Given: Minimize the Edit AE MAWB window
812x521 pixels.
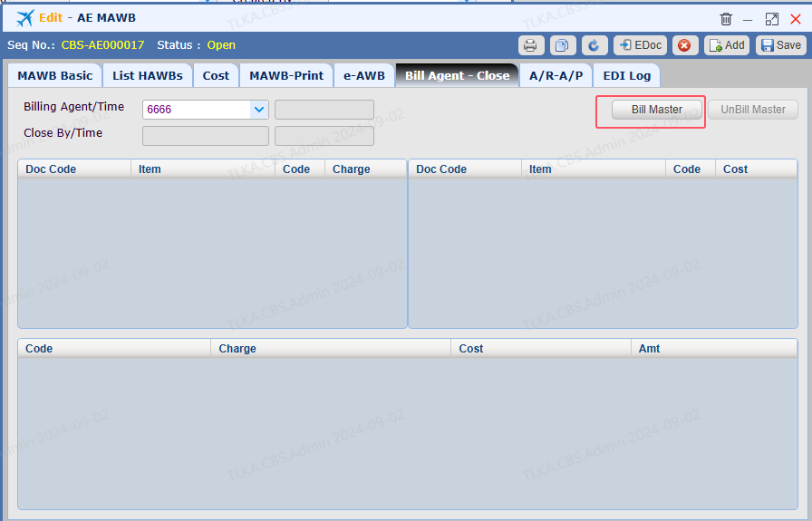Looking at the screenshot, I should point(748,20).
